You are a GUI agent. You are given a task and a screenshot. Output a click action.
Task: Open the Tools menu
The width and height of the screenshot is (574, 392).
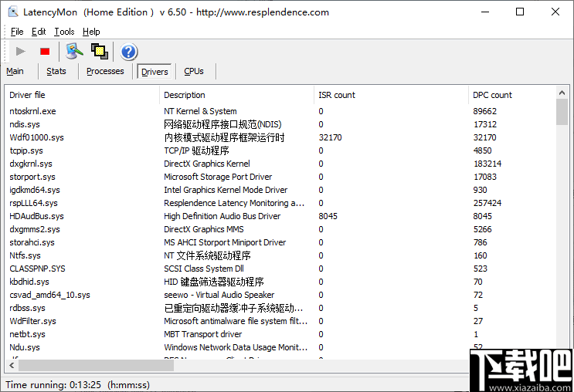(x=64, y=32)
